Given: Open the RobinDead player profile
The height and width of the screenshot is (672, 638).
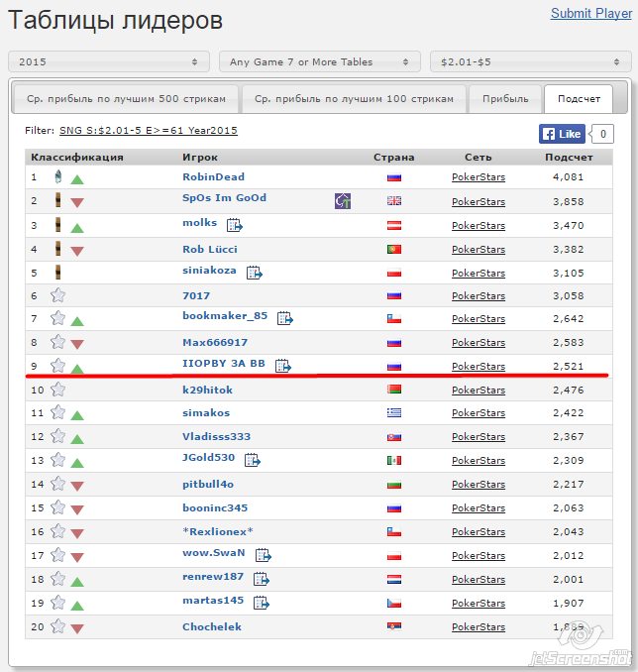Looking at the screenshot, I should click(213, 176).
